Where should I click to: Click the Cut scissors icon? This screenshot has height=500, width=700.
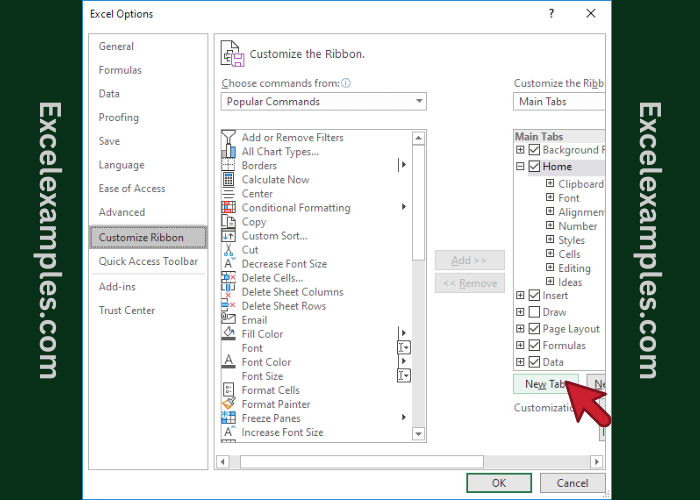coord(229,250)
